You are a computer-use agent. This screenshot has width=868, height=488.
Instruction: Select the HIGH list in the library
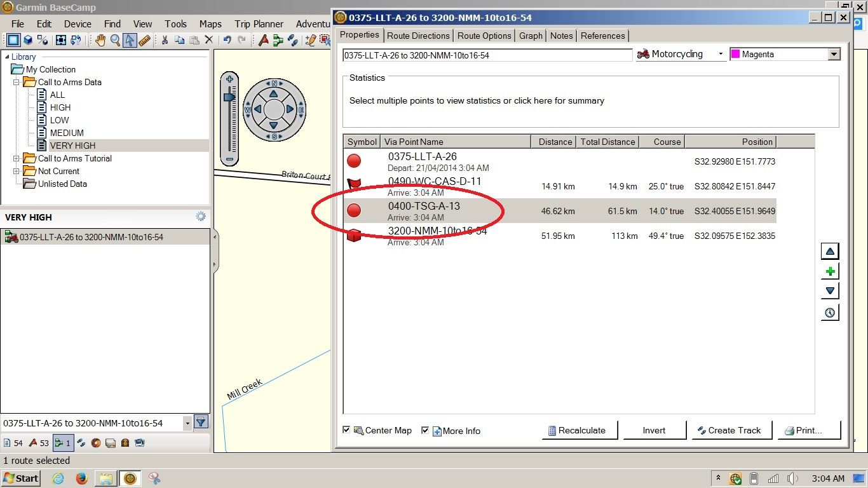click(60, 107)
